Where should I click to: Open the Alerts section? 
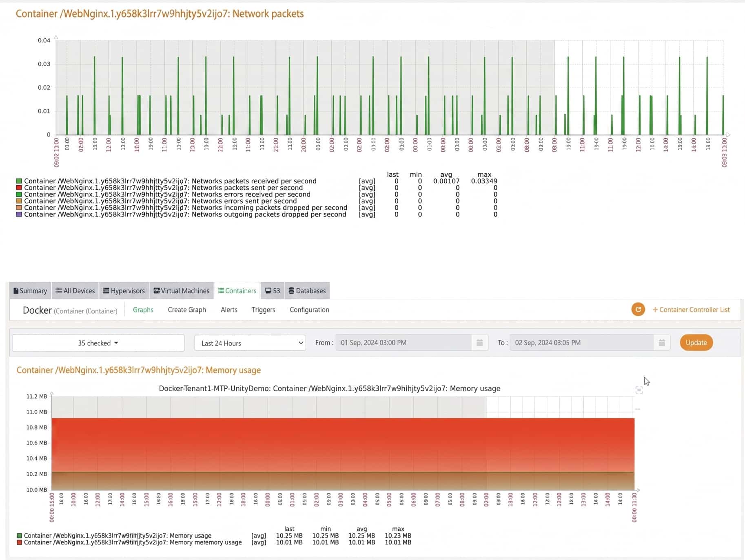point(229,310)
